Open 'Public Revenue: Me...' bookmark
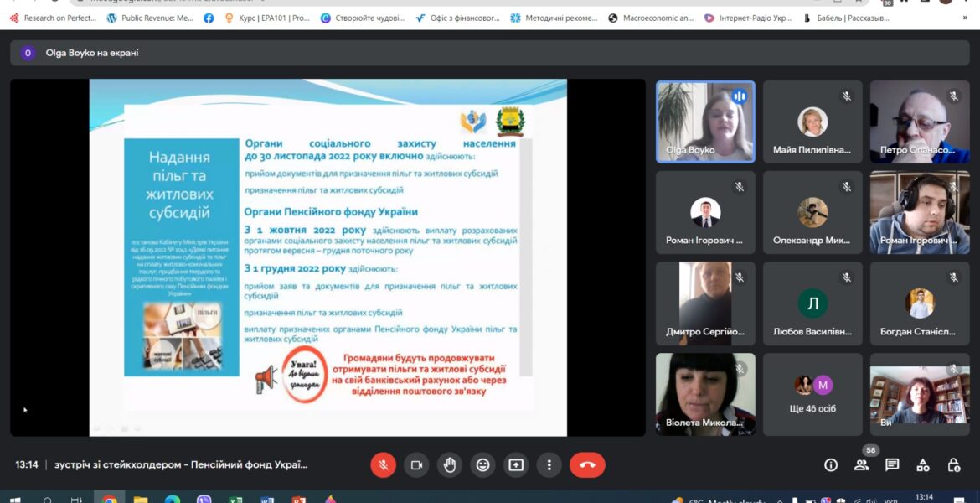 tap(151, 18)
